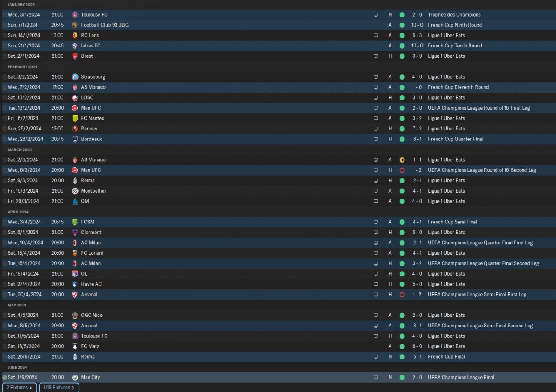Toggle the check circle on the Istres FC row
This screenshot has width=556, height=392.
pyautogui.click(x=4, y=46)
